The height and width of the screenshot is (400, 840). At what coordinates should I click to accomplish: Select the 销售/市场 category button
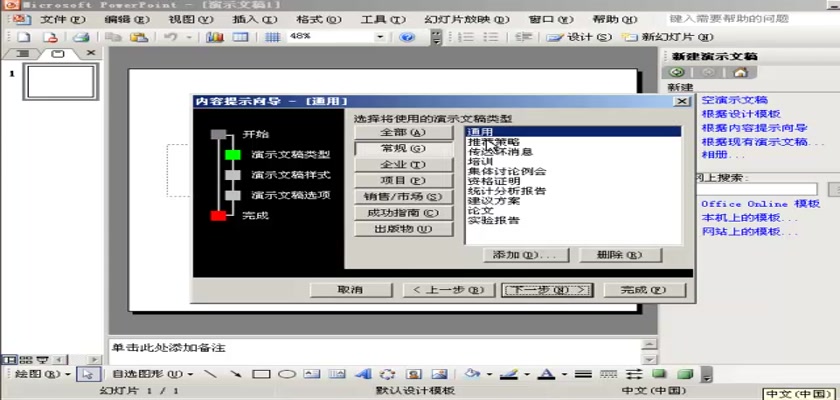[x=404, y=197]
